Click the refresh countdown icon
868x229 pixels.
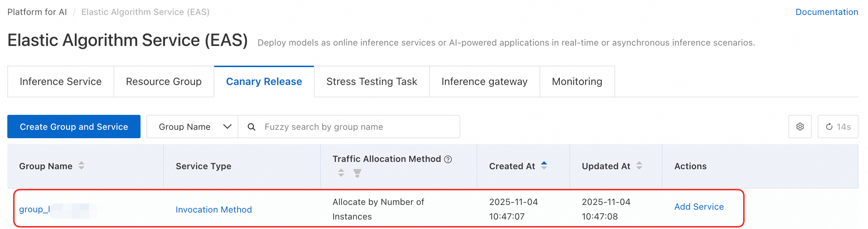829,127
